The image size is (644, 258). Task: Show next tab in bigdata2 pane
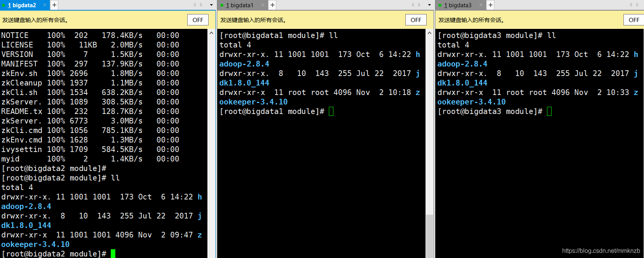pos(201,5)
